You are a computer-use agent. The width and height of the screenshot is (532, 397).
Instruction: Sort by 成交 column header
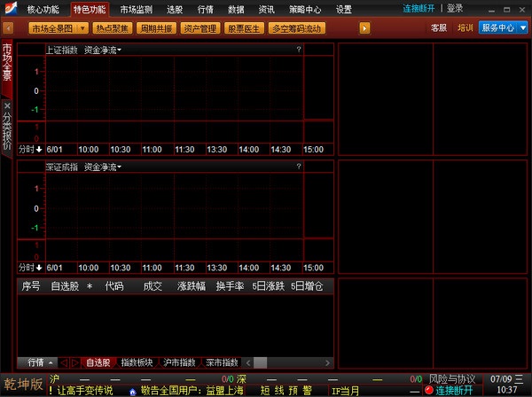click(153, 286)
